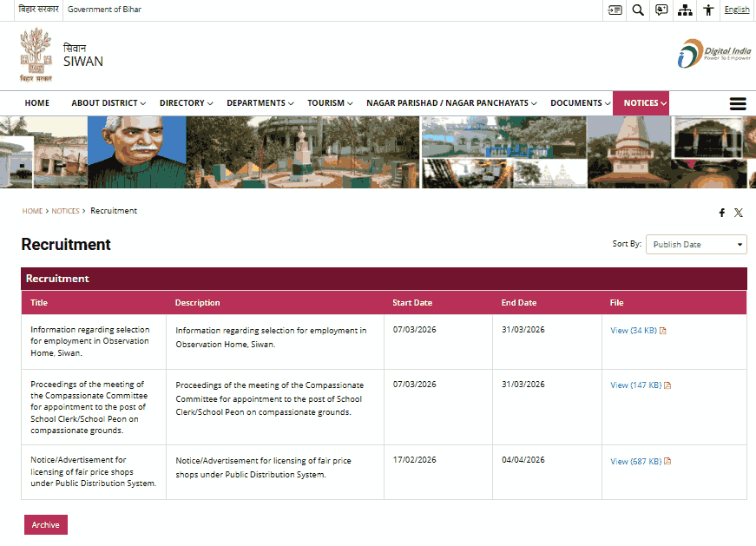
Task: Open the sitemap icon
Action: (x=686, y=10)
